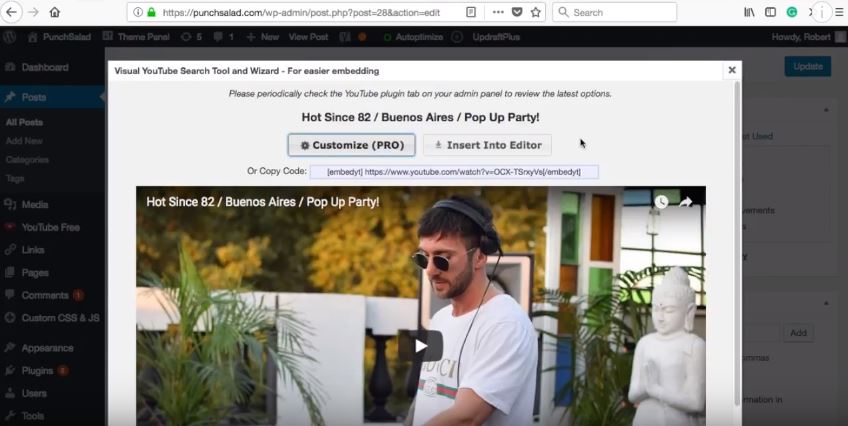Open Autoptimize in admin bar
The width and height of the screenshot is (848, 426).
(413, 37)
